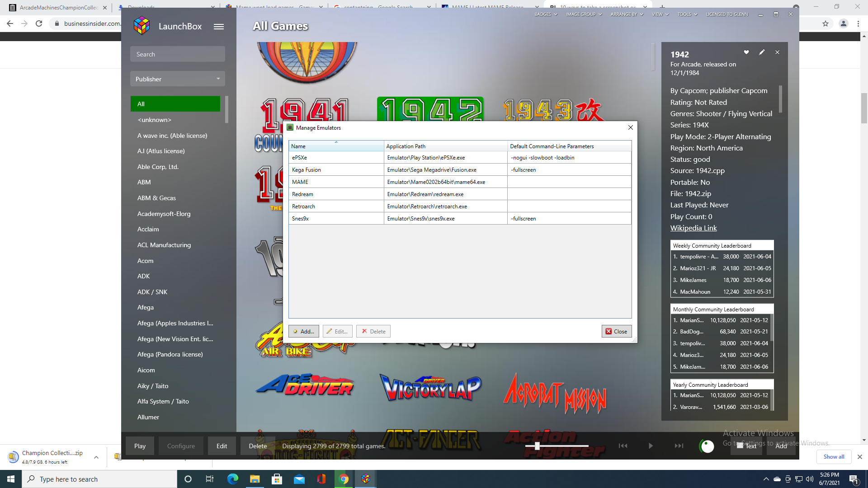Close the 1942 game details panel

pos(777,52)
